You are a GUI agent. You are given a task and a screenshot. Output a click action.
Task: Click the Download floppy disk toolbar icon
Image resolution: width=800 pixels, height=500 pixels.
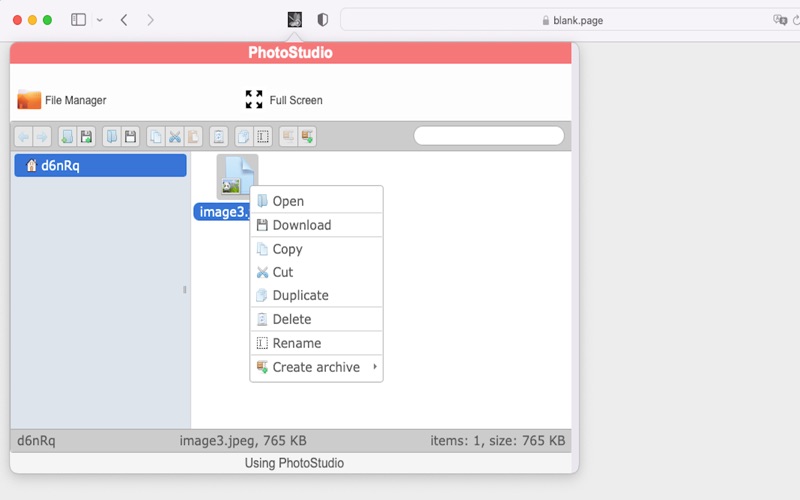pos(130,137)
